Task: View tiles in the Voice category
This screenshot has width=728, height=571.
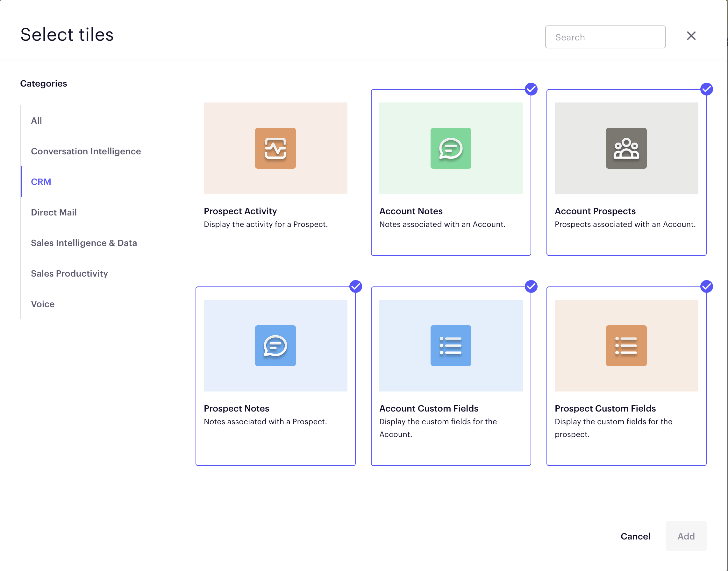Action: tap(42, 304)
